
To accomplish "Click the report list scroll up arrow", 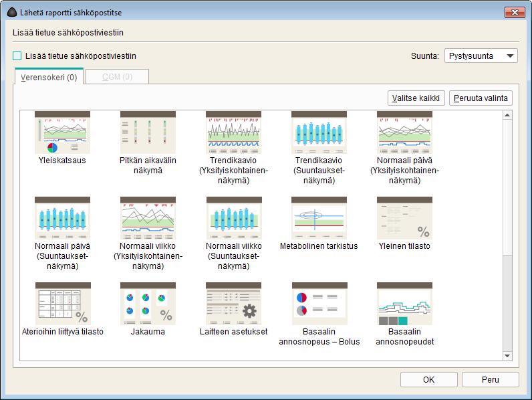I will pyautogui.click(x=507, y=115).
